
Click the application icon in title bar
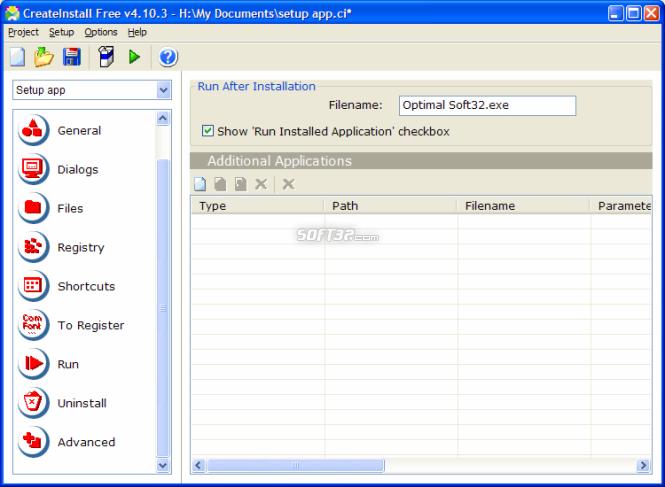pyautogui.click(x=12, y=14)
